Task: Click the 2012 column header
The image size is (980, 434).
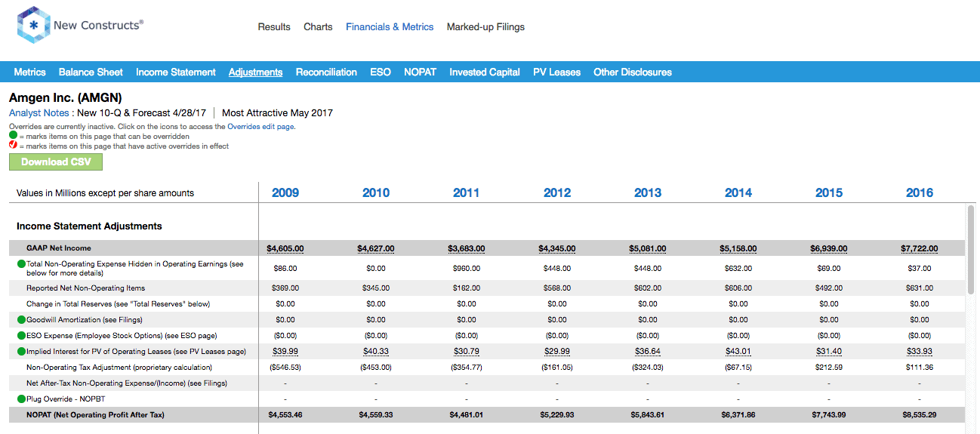Action: tap(557, 192)
